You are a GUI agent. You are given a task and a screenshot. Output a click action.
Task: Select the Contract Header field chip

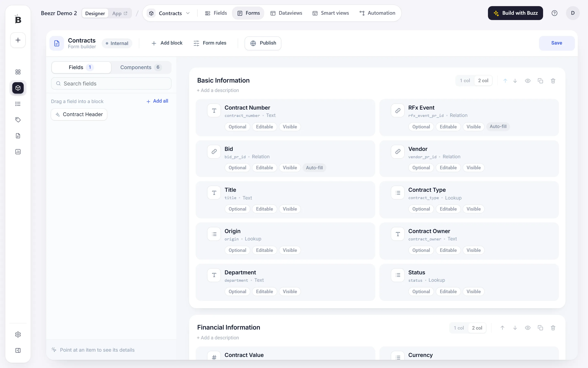tap(79, 114)
